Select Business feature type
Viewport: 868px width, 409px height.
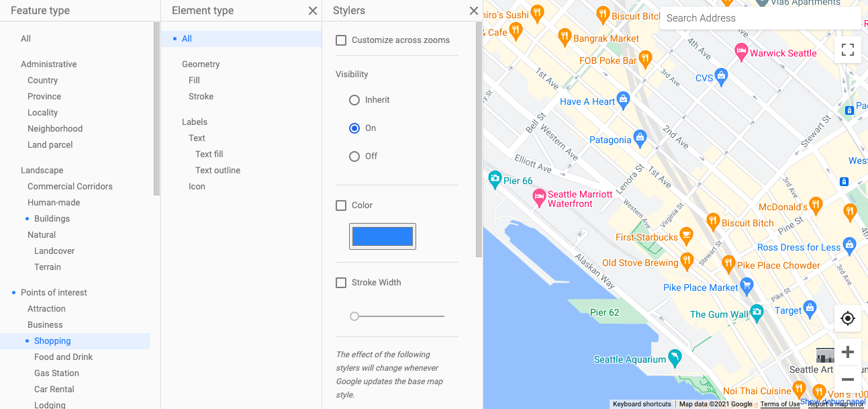click(x=45, y=325)
